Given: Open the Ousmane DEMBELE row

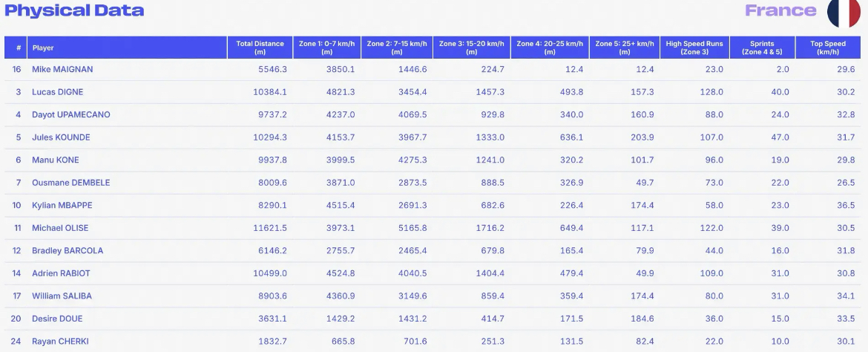Looking at the screenshot, I should [433, 183].
